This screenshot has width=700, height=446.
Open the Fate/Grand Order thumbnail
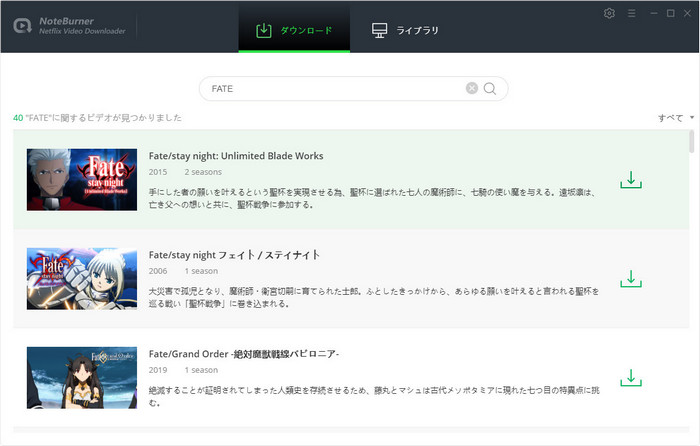click(x=82, y=378)
